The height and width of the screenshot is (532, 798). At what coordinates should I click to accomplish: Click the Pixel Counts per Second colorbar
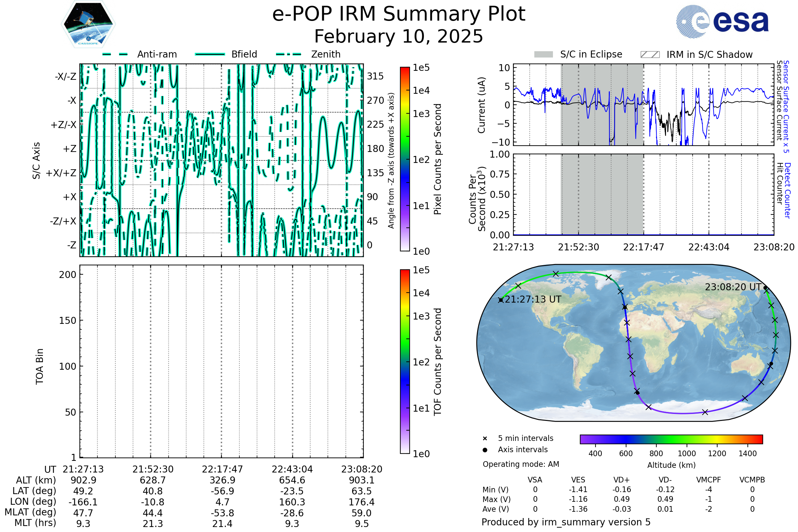[405, 159]
